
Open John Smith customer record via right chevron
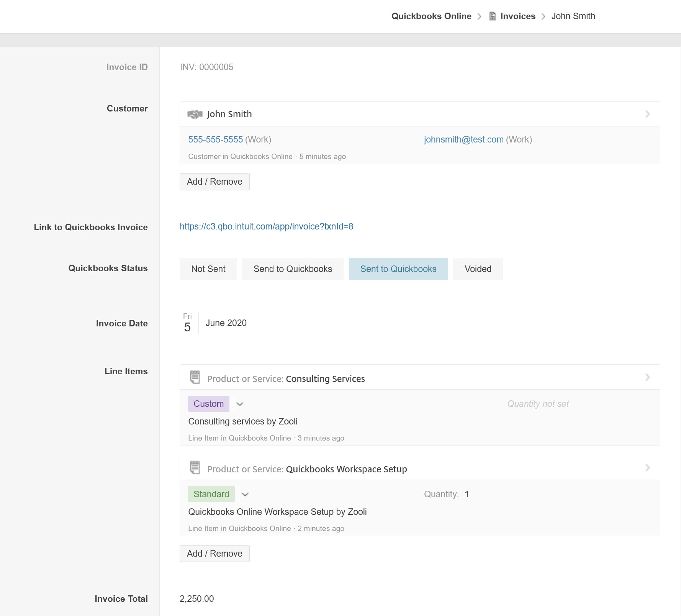pos(647,114)
